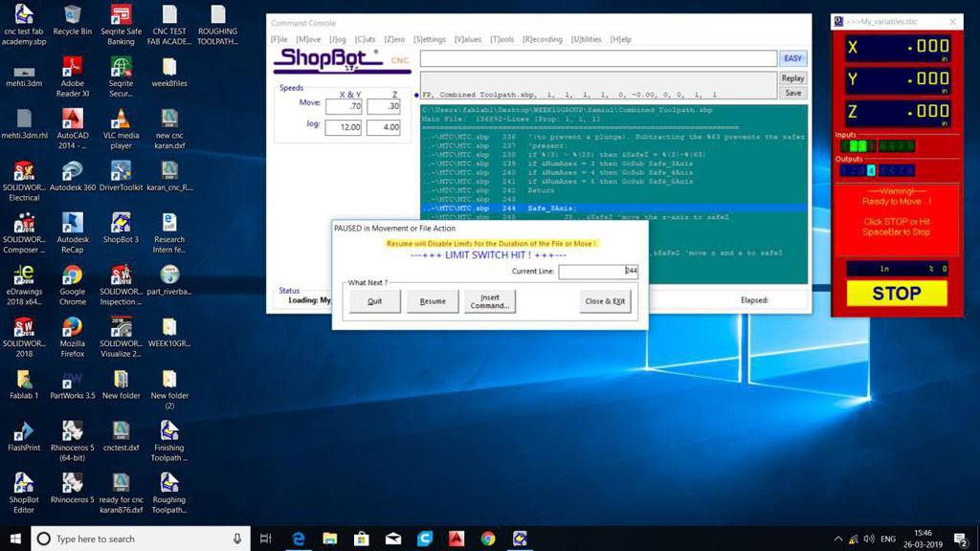Open the Recycle Bin icon
980x551 pixels.
coord(73,19)
